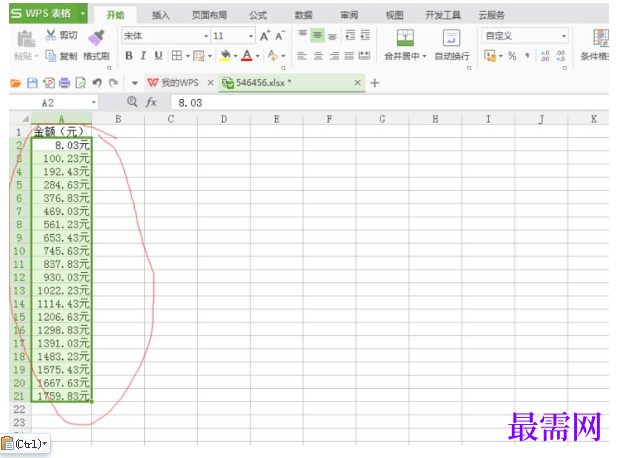This screenshot has width=620, height=458.
Task: Switch to the 公式 (Formulas) tab
Action: coord(258,15)
